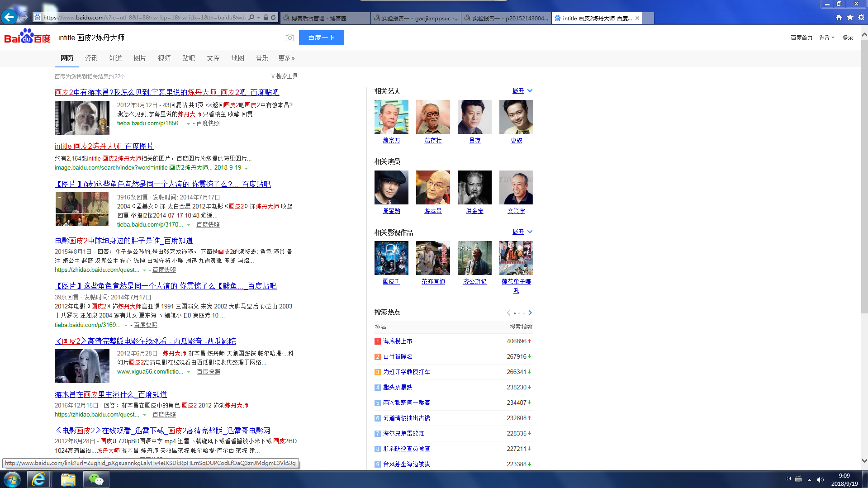Click the browser forward arrow button
Image resolution: width=868 pixels, height=488 pixels.
[25, 17]
